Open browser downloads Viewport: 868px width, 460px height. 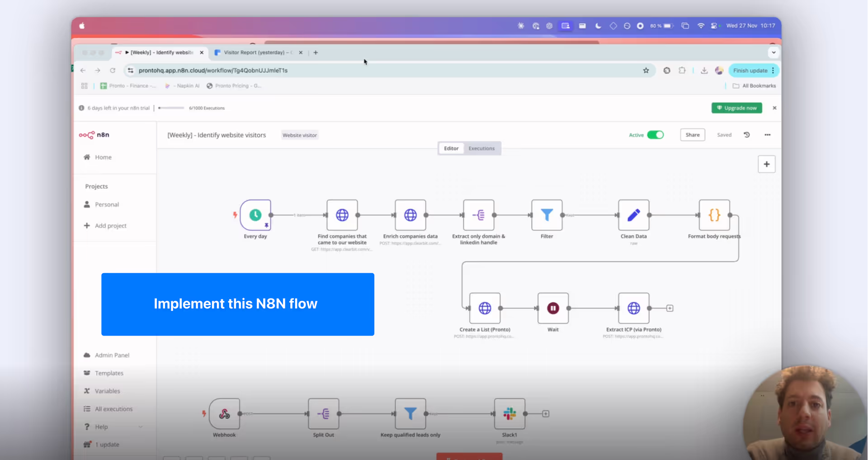coord(704,71)
